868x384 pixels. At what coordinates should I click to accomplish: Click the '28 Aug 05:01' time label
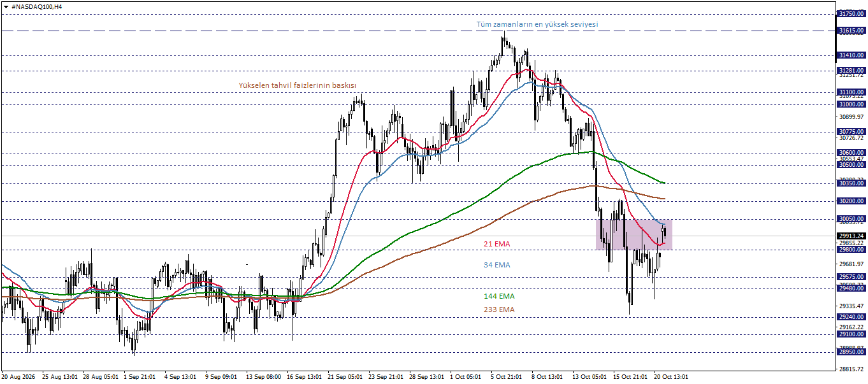pos(100,377)
